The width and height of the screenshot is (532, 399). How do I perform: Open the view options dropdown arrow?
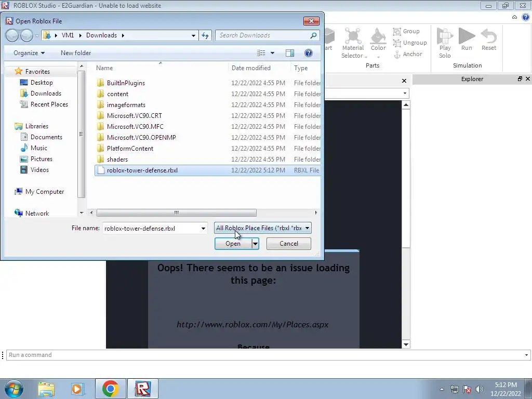point(272,53)
